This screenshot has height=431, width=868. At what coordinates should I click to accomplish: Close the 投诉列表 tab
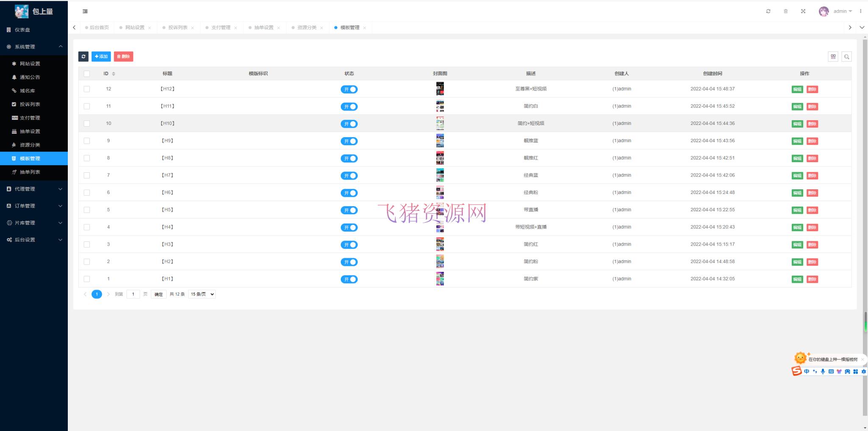tap(192, 28)
